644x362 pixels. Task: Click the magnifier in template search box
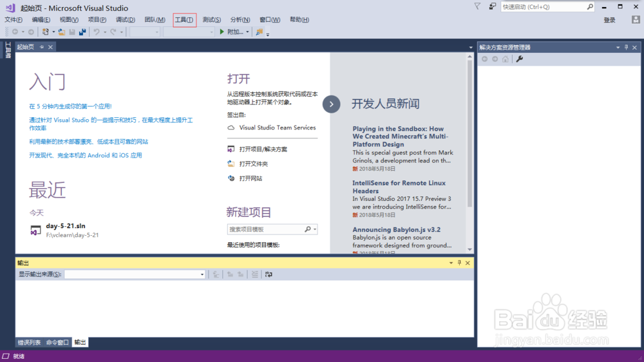(x=308, y=229)
